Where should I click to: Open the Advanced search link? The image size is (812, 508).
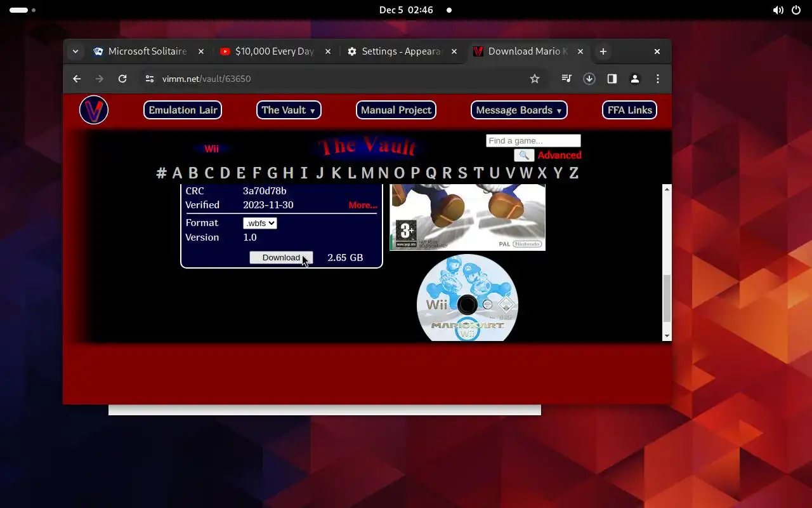coord(560,155)
